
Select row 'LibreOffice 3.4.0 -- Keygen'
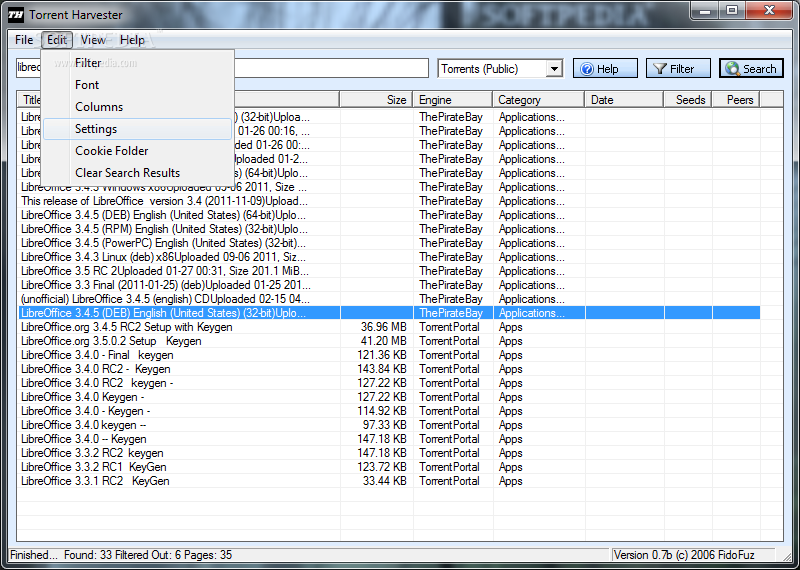[389, 439]
